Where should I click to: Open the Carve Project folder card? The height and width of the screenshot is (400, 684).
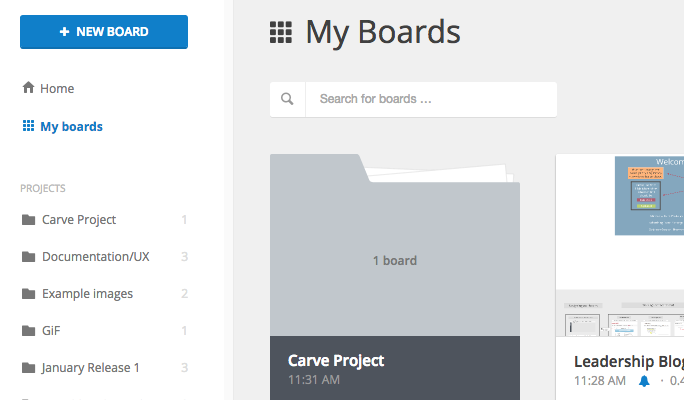[395, 277]
